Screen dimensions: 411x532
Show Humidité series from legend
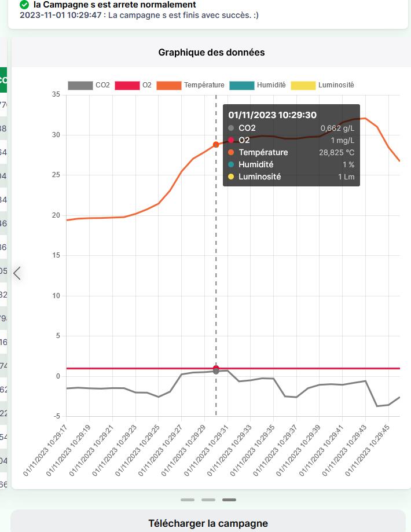258,85
